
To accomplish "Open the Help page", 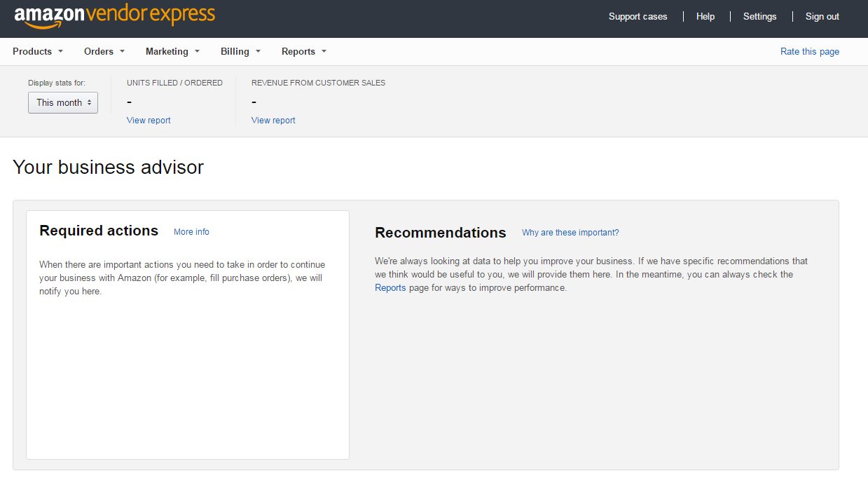I will [x=705, y=16].
